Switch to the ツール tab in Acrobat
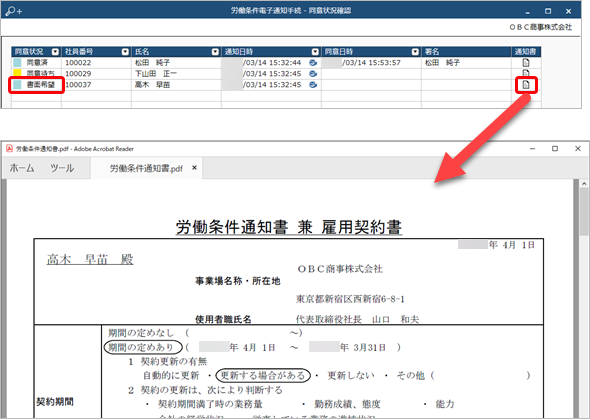 tap(62, 168)
